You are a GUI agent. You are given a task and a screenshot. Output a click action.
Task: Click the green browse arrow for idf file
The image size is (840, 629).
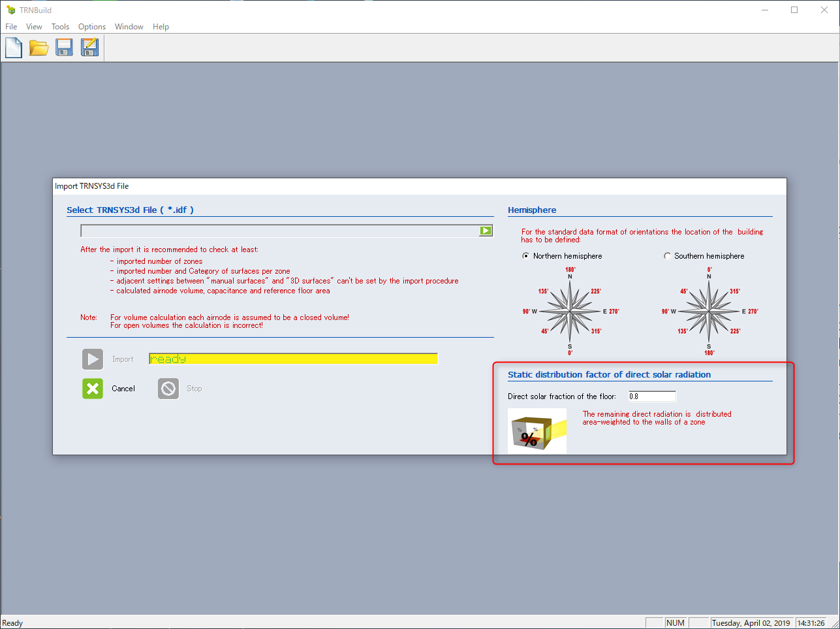pos(486,231)
